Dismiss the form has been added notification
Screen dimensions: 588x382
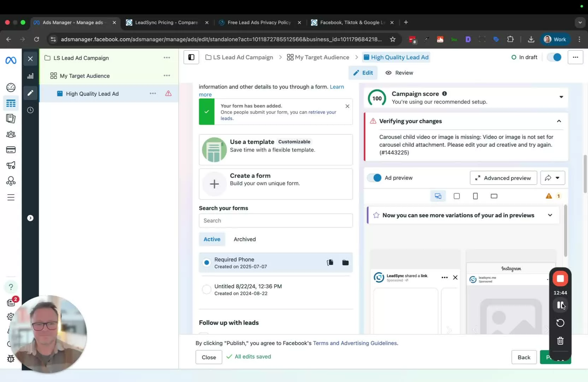[x=347, y=106]
